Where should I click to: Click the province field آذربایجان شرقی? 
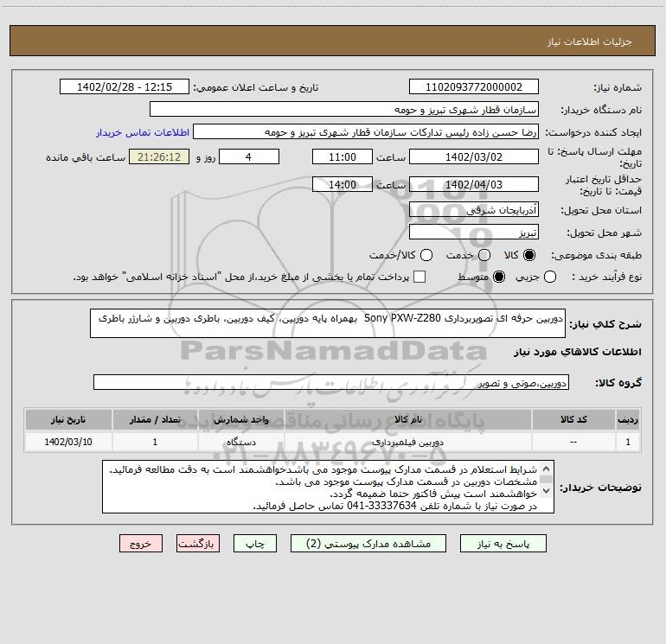474,210
